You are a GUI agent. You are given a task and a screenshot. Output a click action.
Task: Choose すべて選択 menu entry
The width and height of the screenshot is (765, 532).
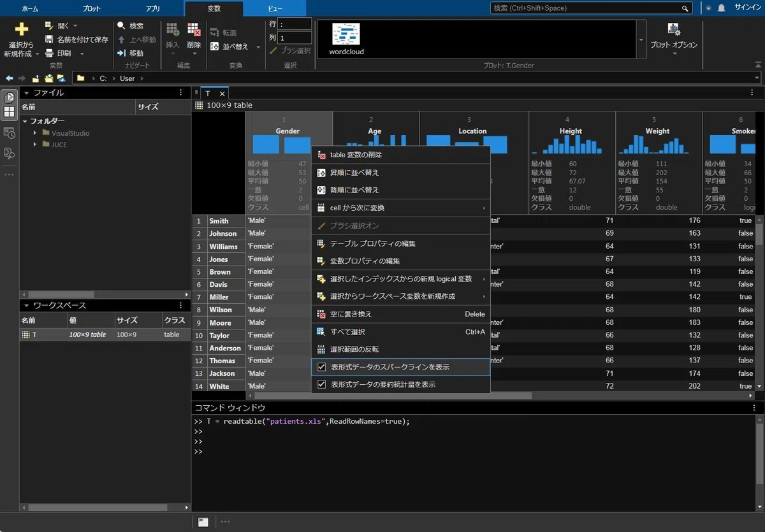(400, 332)
